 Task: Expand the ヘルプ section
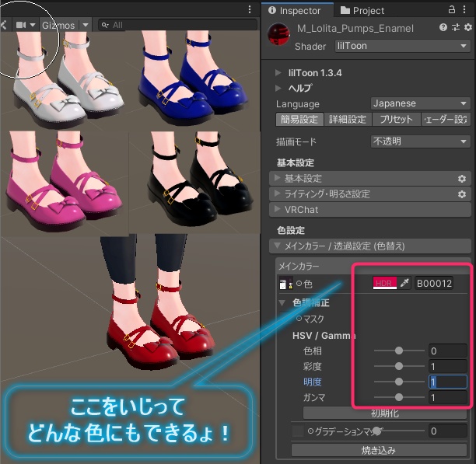(x=278, y=89)
